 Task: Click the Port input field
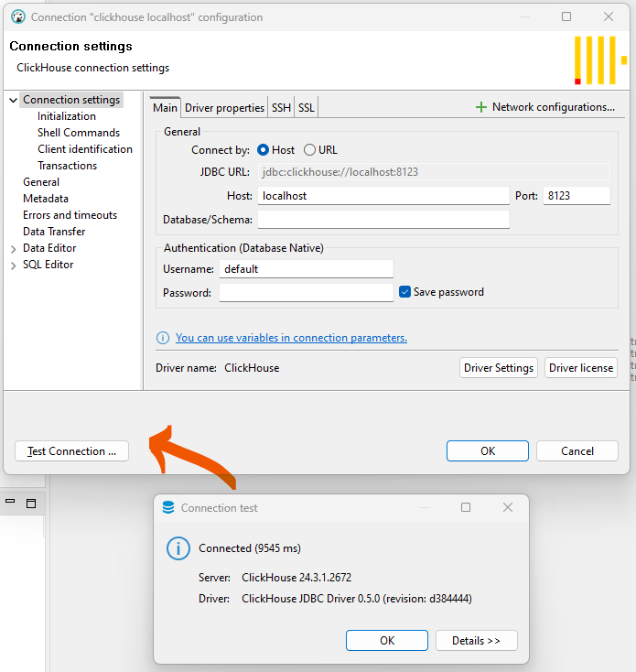(577, 195)
